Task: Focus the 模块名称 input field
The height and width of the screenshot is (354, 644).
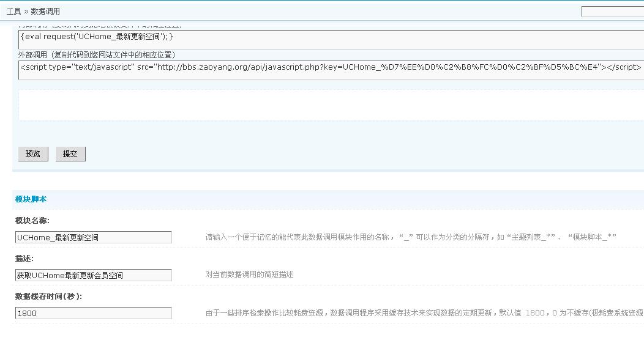Action: point(93,237)
